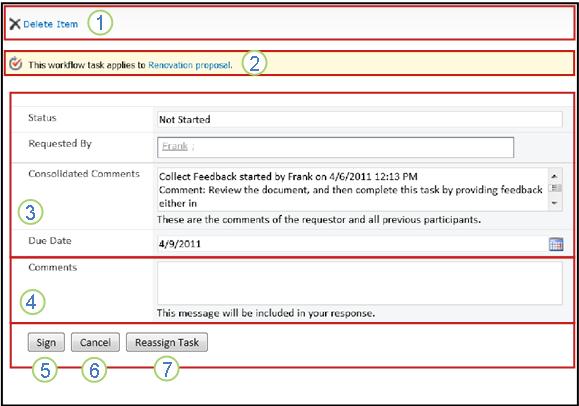Click 'This workflow task applies to' text
Screen dimensions: 579x406
87,65
